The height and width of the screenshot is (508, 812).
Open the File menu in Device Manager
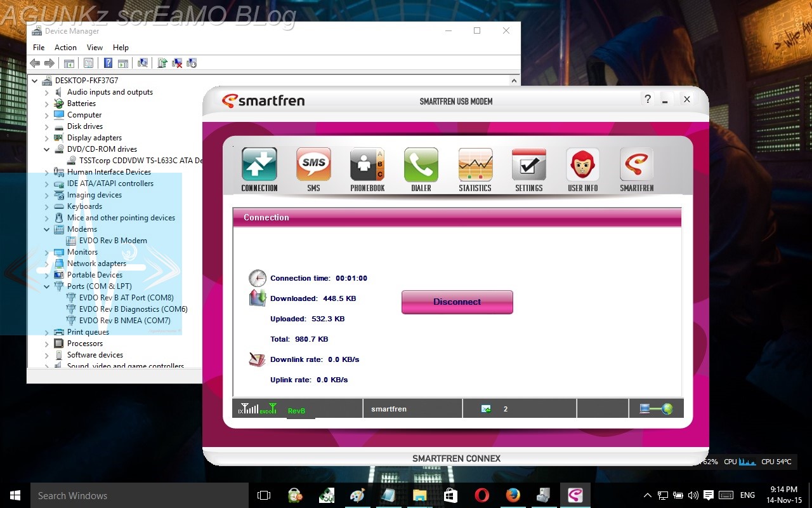coord(39,48)
